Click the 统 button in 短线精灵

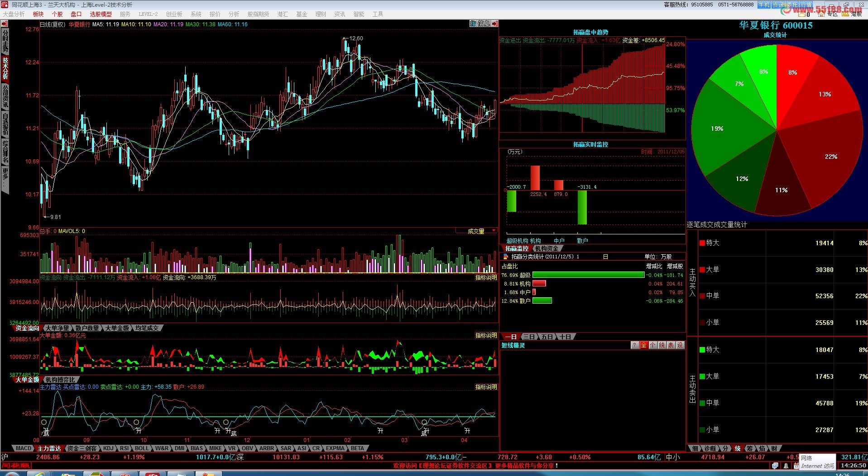point(662,345)
